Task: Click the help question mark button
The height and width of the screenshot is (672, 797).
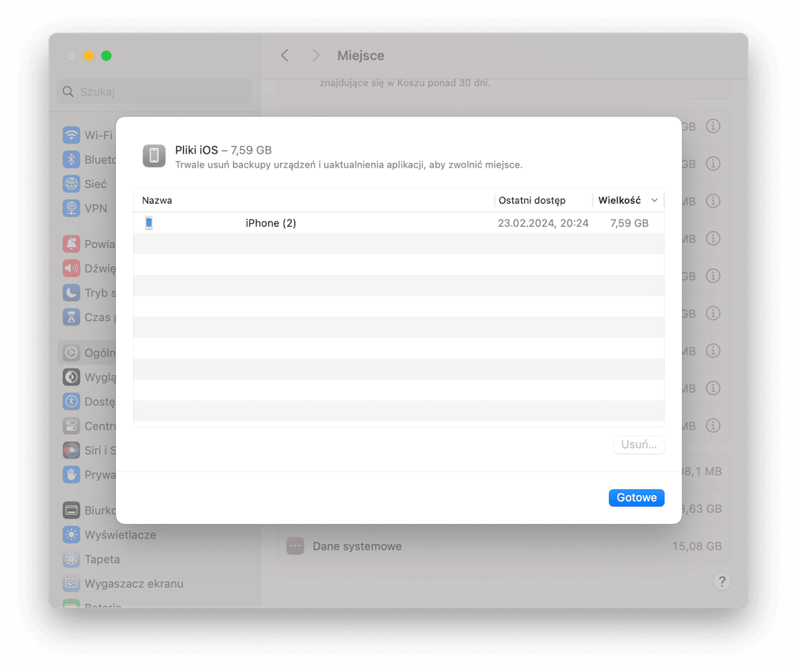Action: pyautogui.click(x=722, y=582)
